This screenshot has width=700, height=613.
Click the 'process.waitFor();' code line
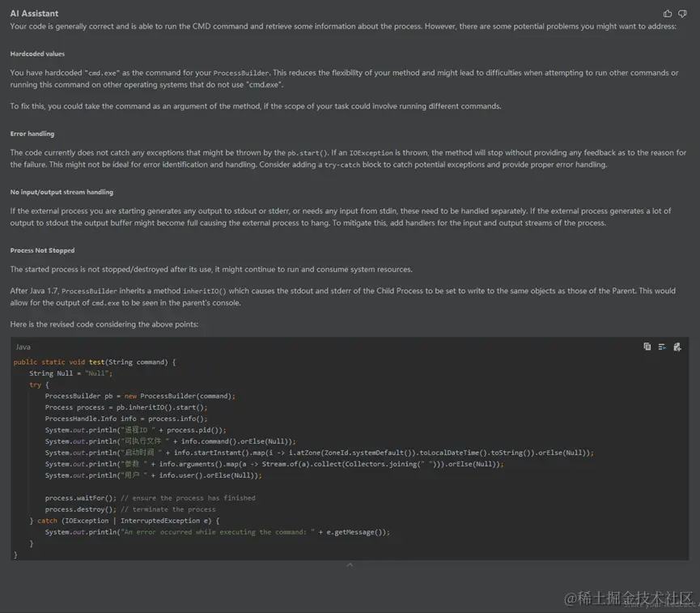151,498
